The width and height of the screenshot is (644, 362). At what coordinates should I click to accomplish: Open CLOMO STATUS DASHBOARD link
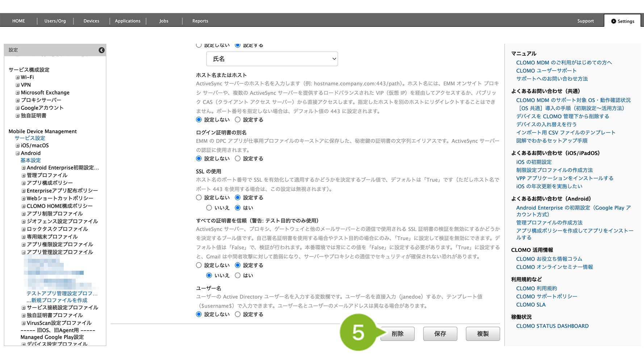pyautogui.click(x=552, y=326)
